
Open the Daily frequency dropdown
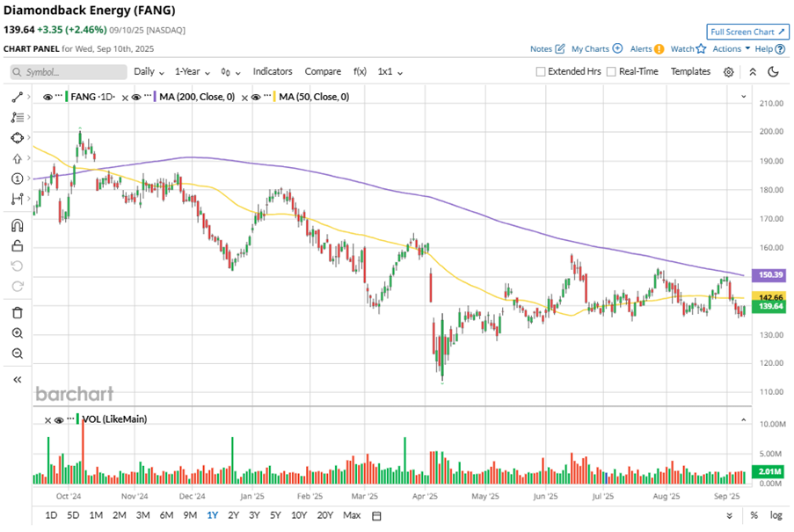pyautogui.click(x=149, y=72)
